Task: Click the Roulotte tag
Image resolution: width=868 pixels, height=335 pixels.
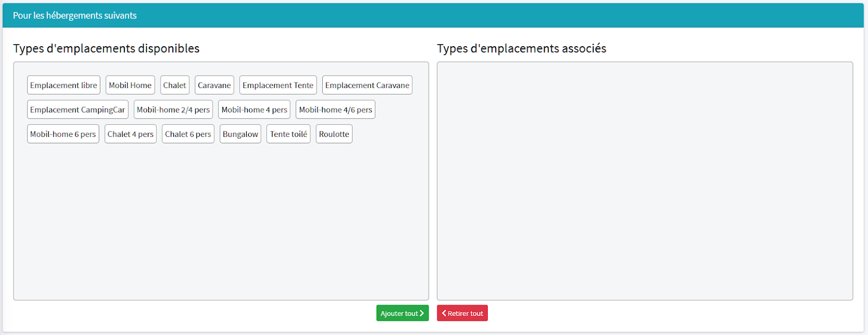Action: [334, 134]
